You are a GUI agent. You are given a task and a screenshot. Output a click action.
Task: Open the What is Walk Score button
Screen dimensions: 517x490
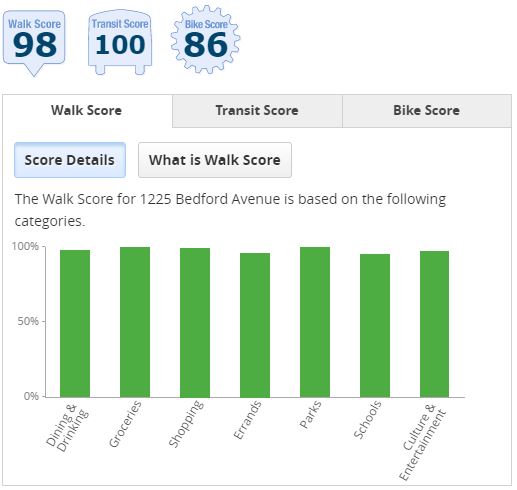pos(215,160)
